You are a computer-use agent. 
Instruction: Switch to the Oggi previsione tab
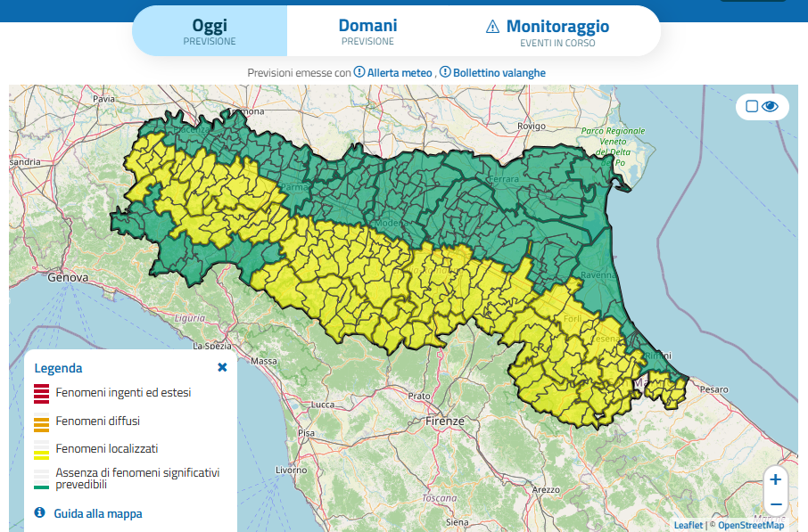coord(210,31)
